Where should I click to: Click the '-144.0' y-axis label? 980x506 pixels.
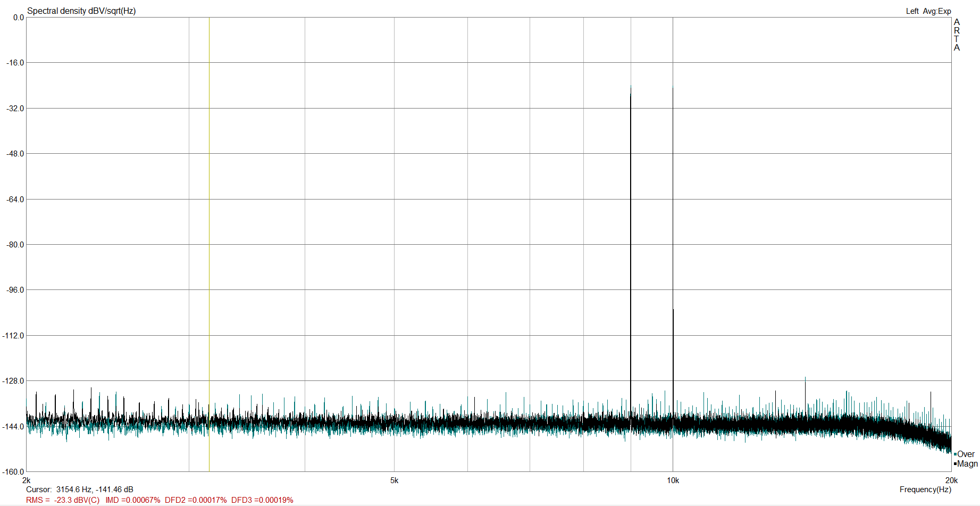pyautogui.click(x=14, y=427)
